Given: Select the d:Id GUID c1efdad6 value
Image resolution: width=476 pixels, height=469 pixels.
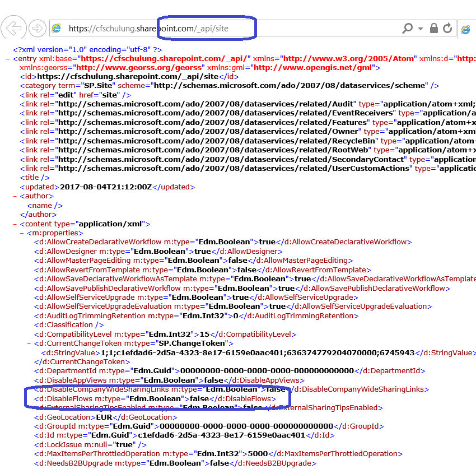Looking at the screenshot, I should tap(222, 435).
